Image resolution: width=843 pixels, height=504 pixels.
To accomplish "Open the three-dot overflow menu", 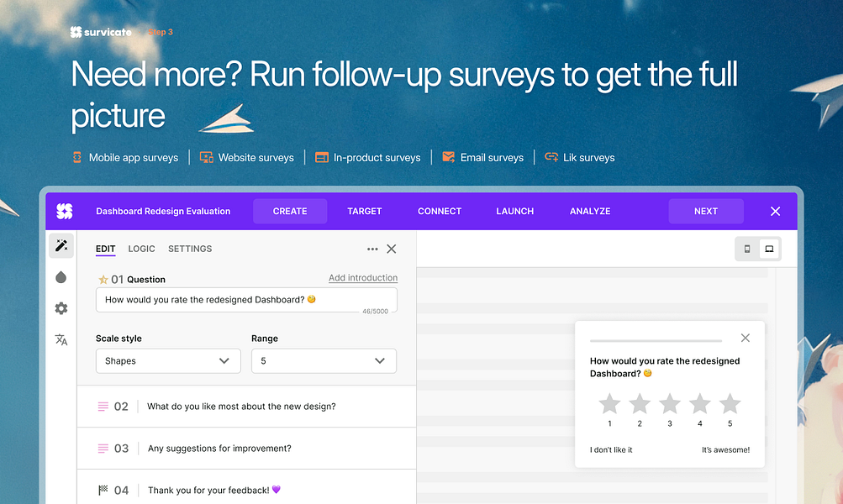I will pos(372,249).
